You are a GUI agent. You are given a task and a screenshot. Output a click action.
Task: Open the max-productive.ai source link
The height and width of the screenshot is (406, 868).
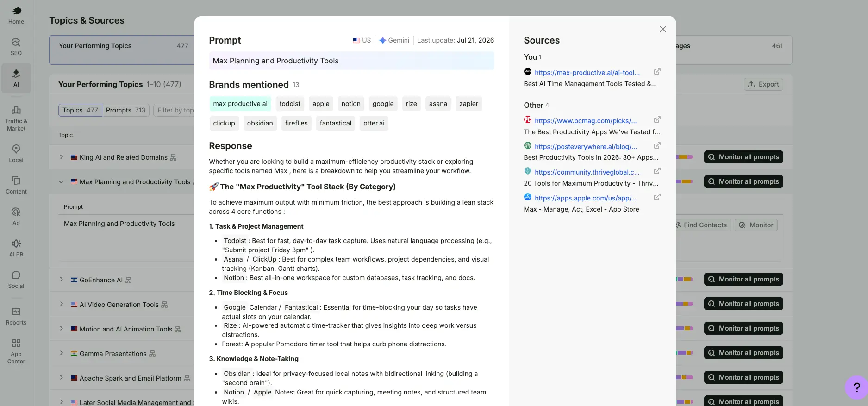[587, 73]
